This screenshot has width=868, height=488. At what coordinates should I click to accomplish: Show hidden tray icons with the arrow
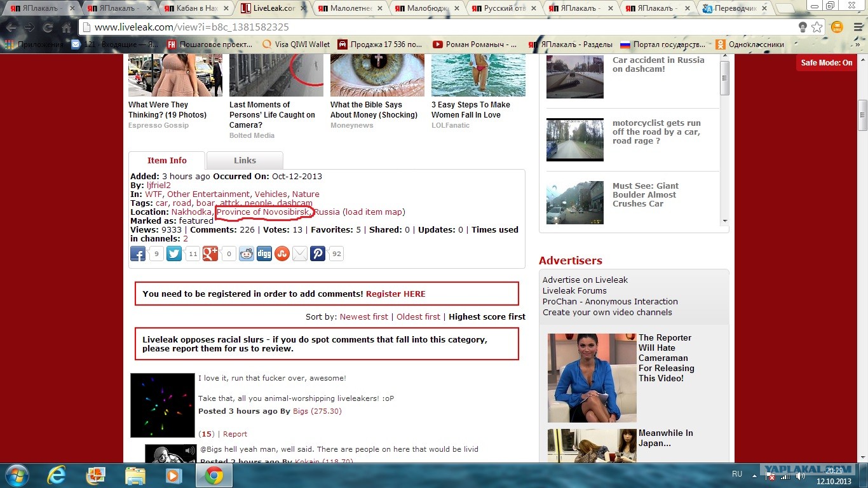(x=755, y=475)
